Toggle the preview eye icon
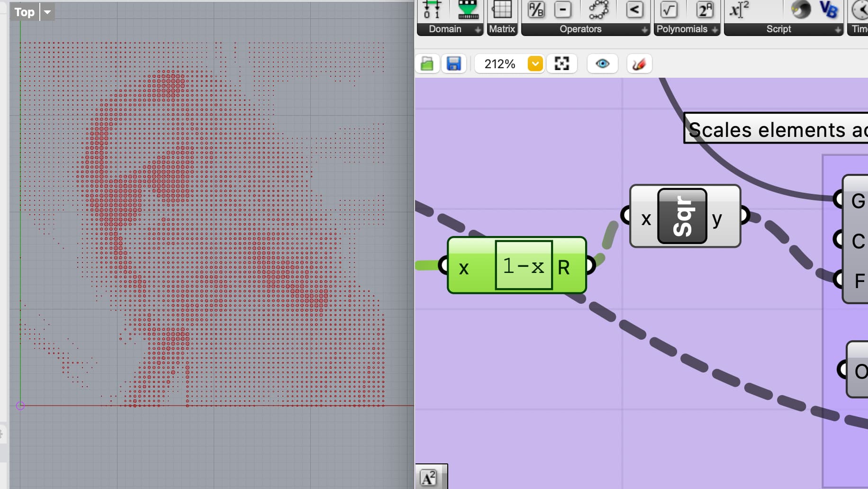 (602, 63)
